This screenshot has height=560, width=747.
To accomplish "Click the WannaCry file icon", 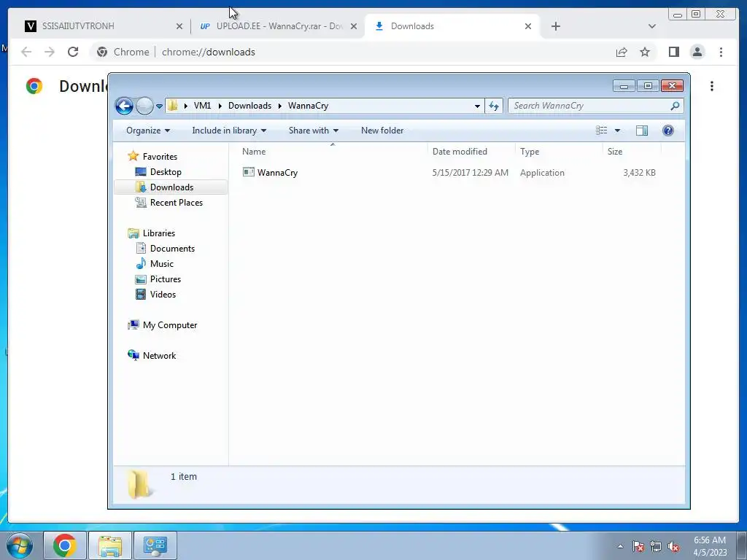I will [x=248, y=172].
